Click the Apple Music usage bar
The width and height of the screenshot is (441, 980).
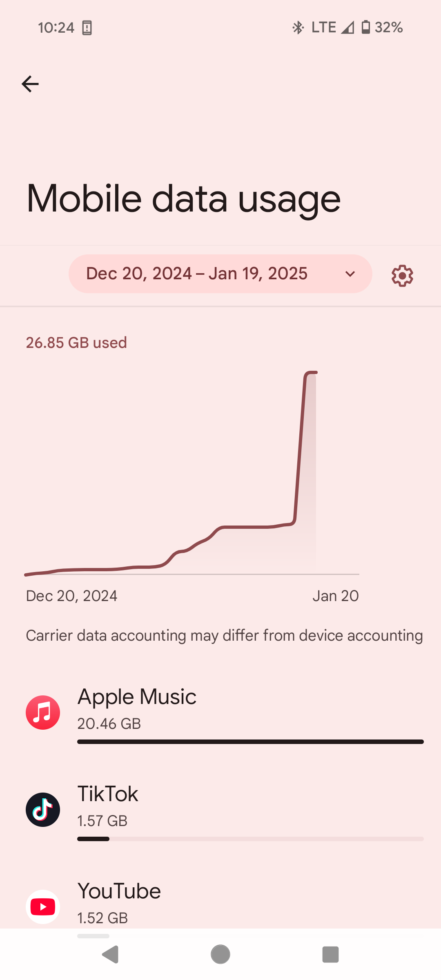click(x=250, y=742)
